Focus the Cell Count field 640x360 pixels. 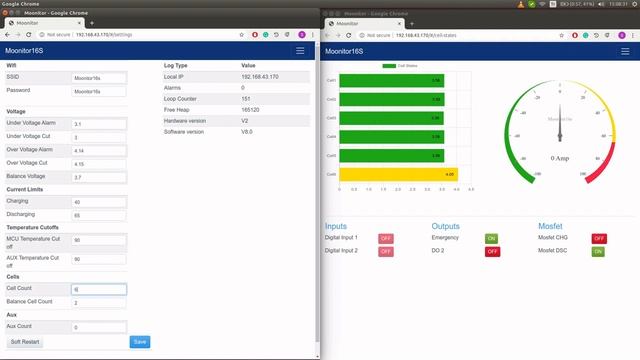99,289
